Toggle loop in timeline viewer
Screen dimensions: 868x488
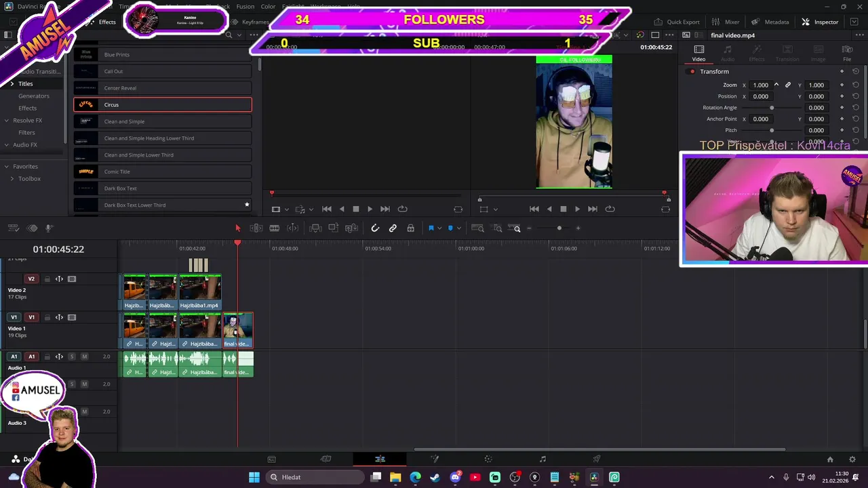click(610, 209)
